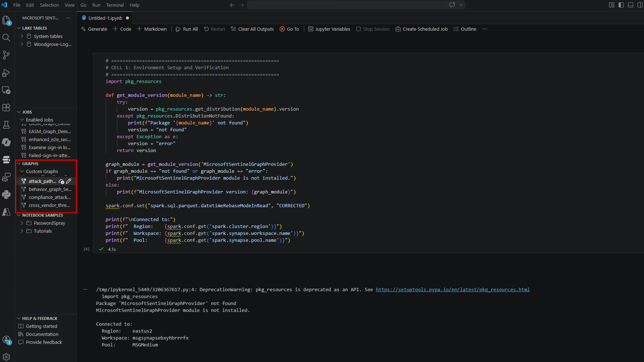Open Search in the activity bar
The height and width of the screenshot is (362, 644).
coord(6,38)
